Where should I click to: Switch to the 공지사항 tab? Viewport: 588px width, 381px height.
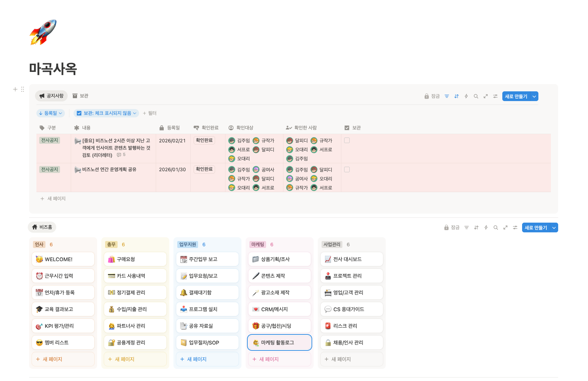coord(51,96)
